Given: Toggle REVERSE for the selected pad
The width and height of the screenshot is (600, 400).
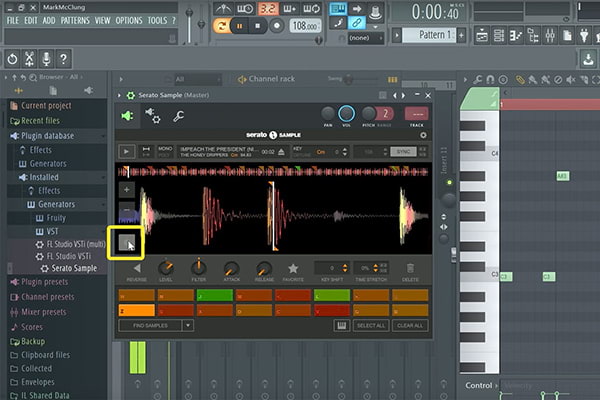Looking at the screenshot, I should click(x=137, y=269).
